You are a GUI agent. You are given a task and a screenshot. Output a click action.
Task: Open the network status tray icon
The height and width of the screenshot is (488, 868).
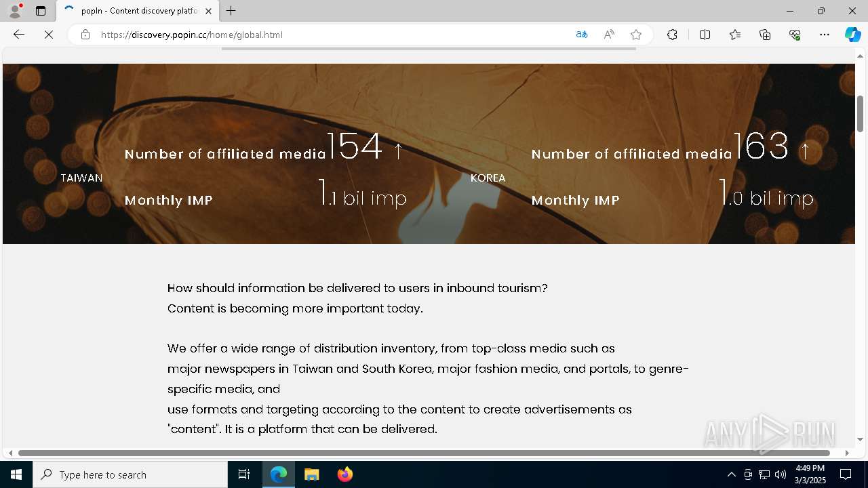pyautogui.click(x=764, y=474)
